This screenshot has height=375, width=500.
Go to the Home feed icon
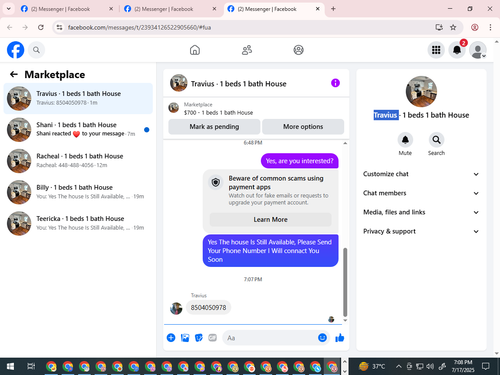(195, 50)
